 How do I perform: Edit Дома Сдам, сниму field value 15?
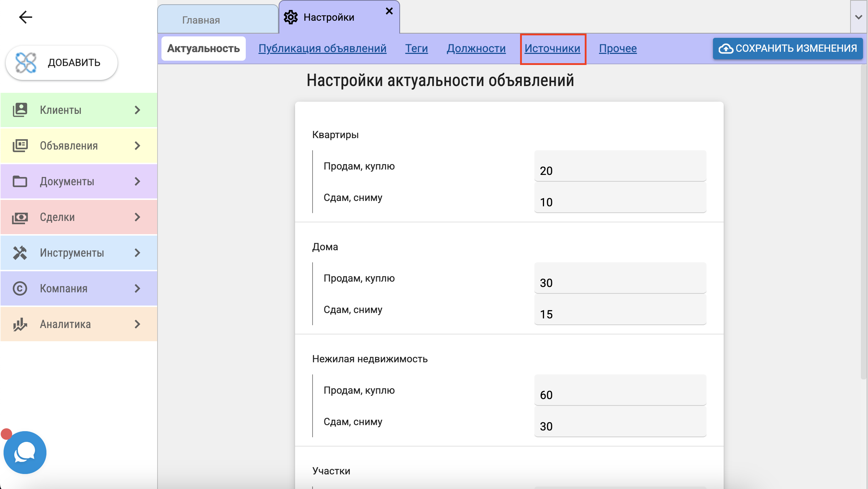click(x=620, y=309)
